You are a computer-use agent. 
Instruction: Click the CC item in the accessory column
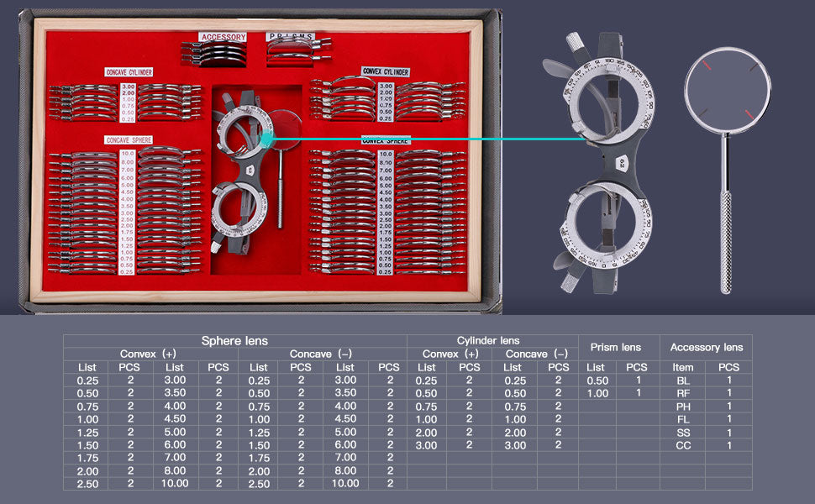(x=683, y=445)
